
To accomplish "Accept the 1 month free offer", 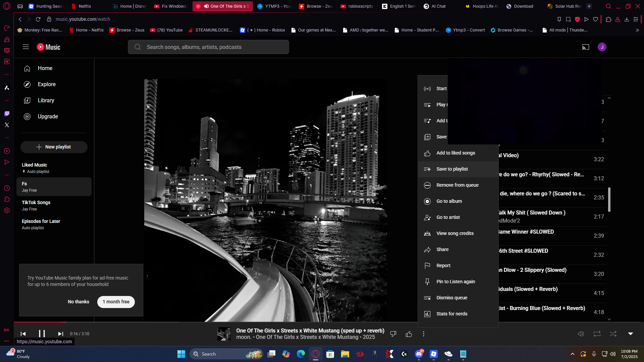I will point(116,302).
